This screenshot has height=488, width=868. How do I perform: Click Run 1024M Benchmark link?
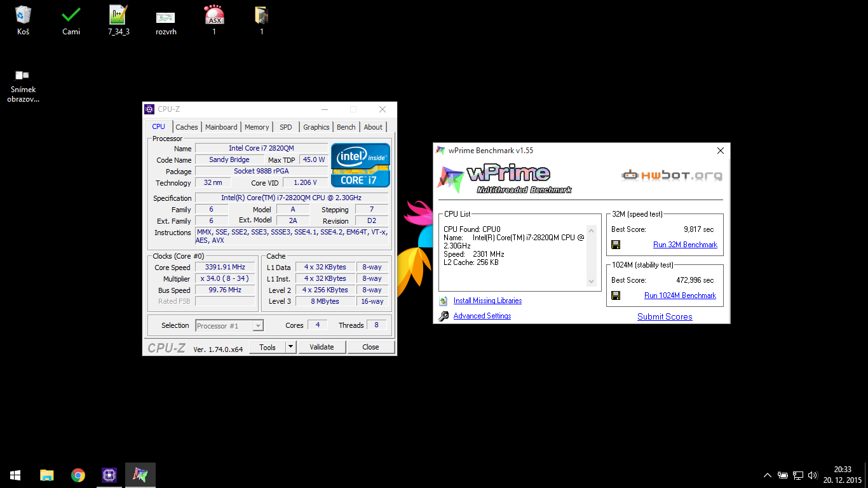680,295
